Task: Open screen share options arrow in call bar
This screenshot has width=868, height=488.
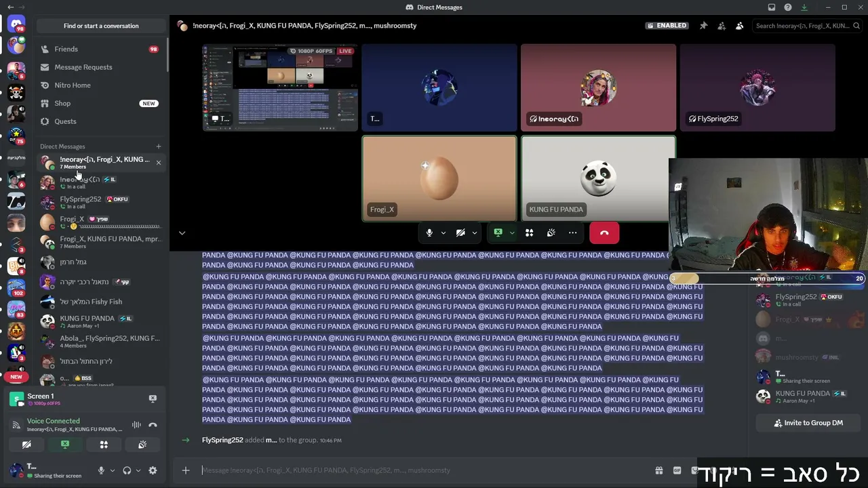Action: [512, 233]
